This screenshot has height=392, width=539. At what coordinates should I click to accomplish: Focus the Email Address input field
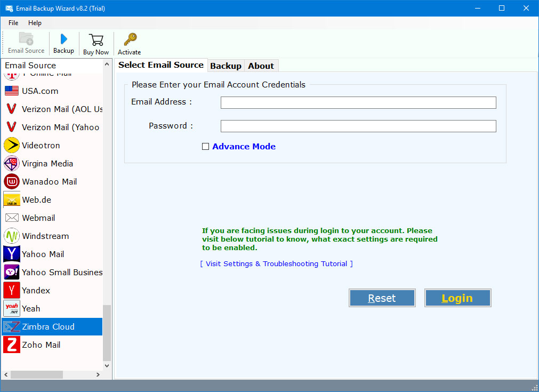pyautogui.click(x=358, y=102)
